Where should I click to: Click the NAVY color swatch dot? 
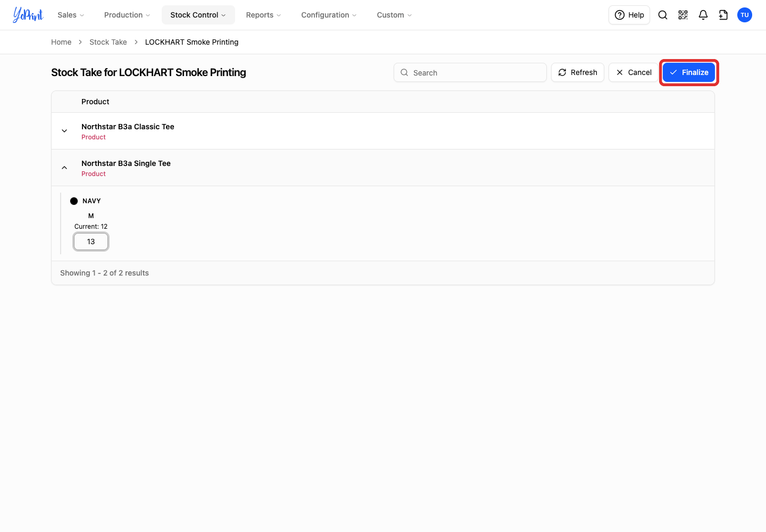coord(74,201)
